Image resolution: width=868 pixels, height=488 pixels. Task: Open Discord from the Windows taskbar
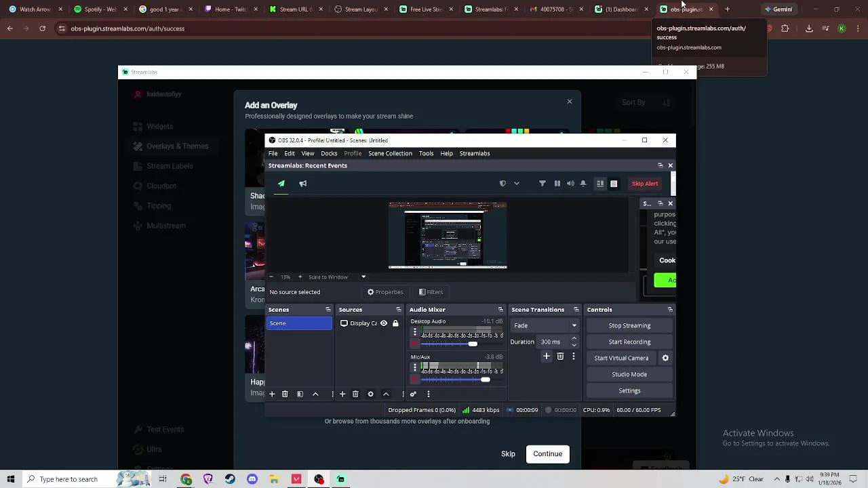click(x=252, y=479)
